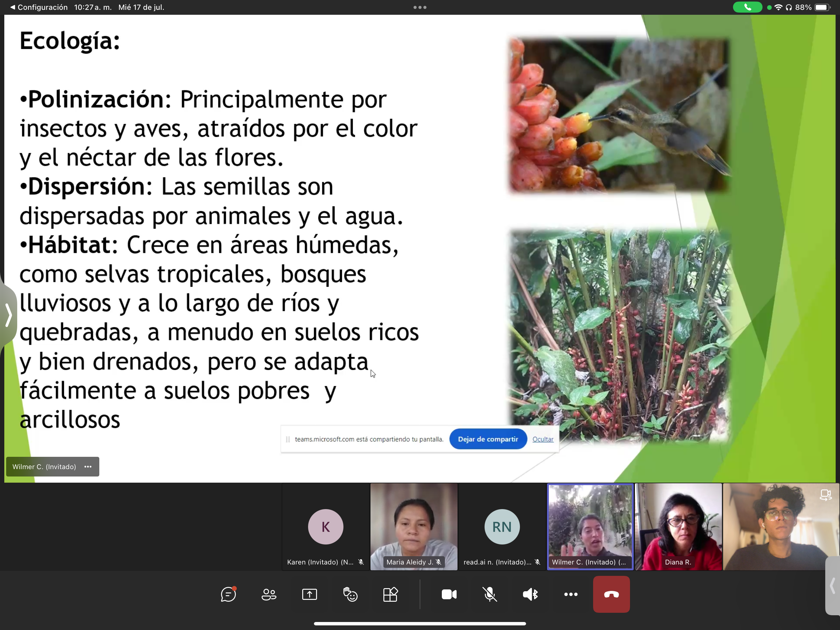Open the meeting chat icon
This screenshot has height=630, width=840.
point(228,594)
